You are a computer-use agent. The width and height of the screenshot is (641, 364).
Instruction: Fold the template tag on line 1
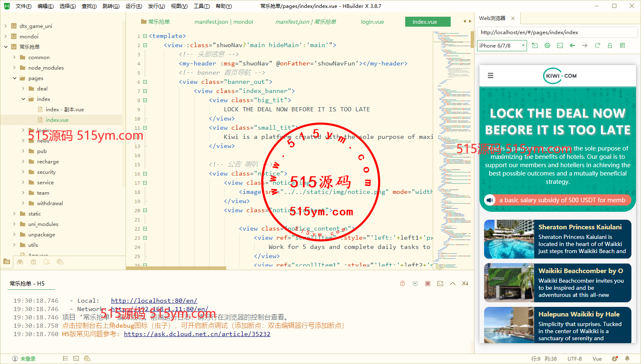pos(145,36)
